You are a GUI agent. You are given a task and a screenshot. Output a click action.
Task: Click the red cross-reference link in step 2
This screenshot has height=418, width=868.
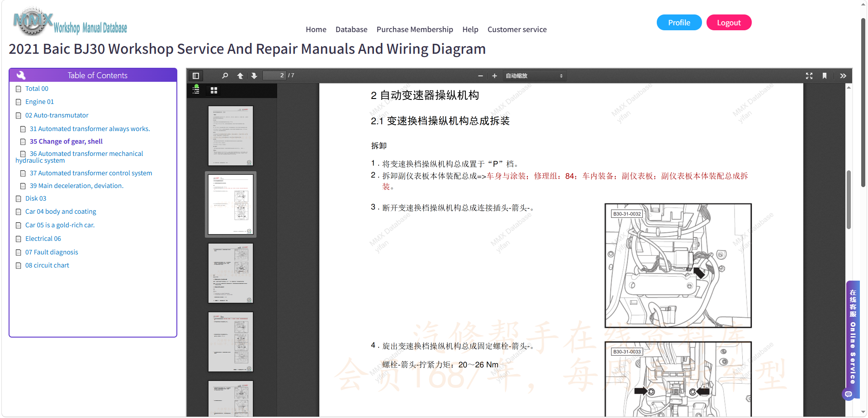(x=564, y=181)
